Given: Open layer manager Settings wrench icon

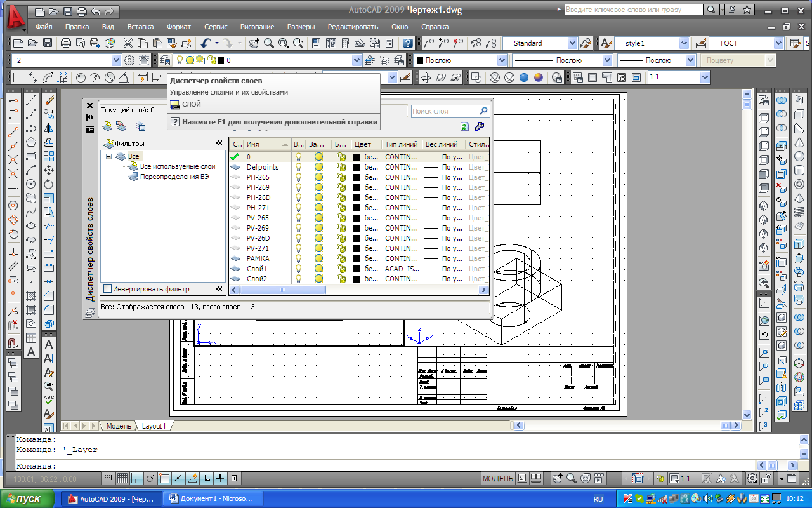Looking at the screenshot, I should tap(480, 126).
